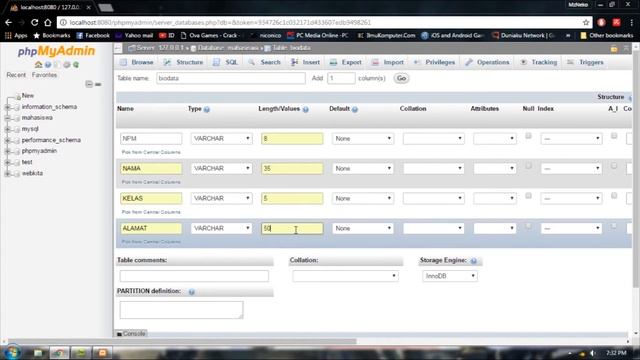Open the Export tab
The height and width of the screenshot is (360, 640).
[x=346, y=62]
